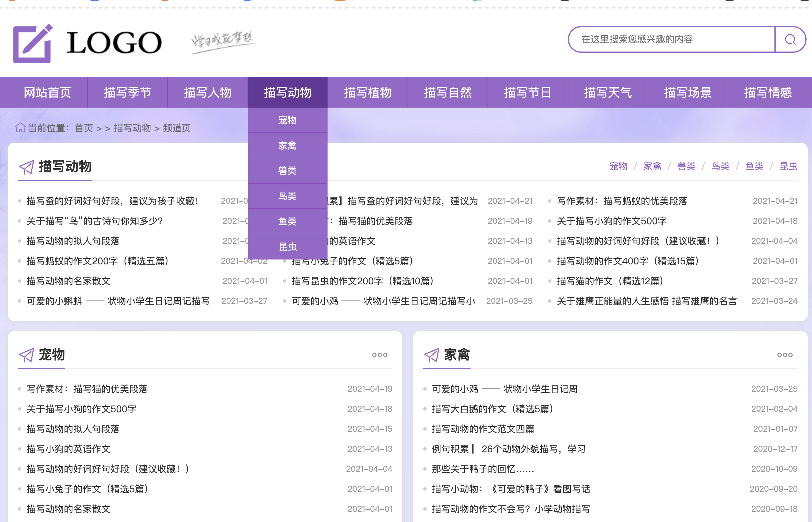Click 鱼类 category link at panel top right
The width and height of the screenshot is (812, 522).
(x=754, y=166)
